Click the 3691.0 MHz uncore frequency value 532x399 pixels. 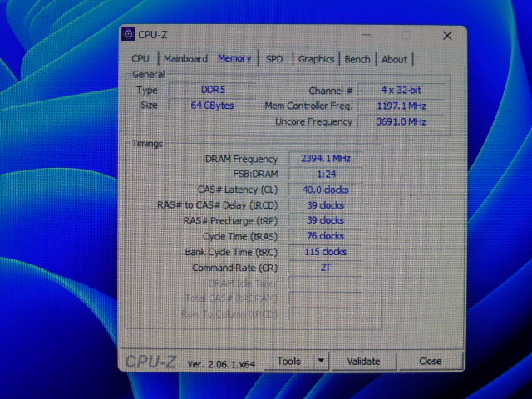401,122
